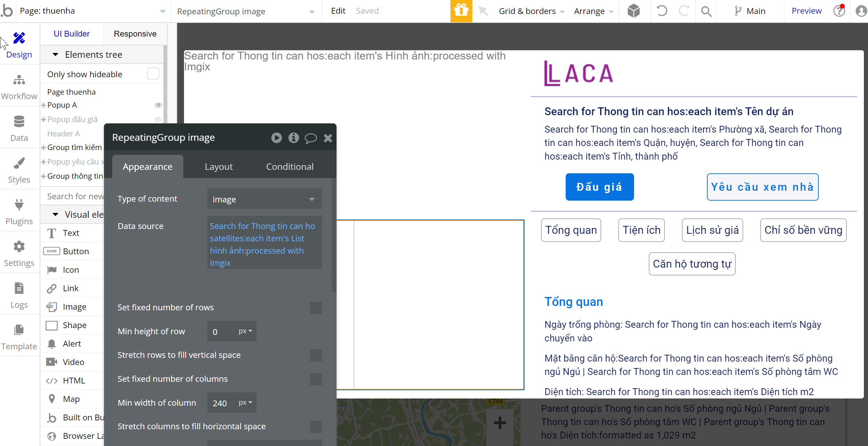This screenshot has width=868, height=446.
Task: Open the gift icon in top bar
Action: (x=461, y=11)
